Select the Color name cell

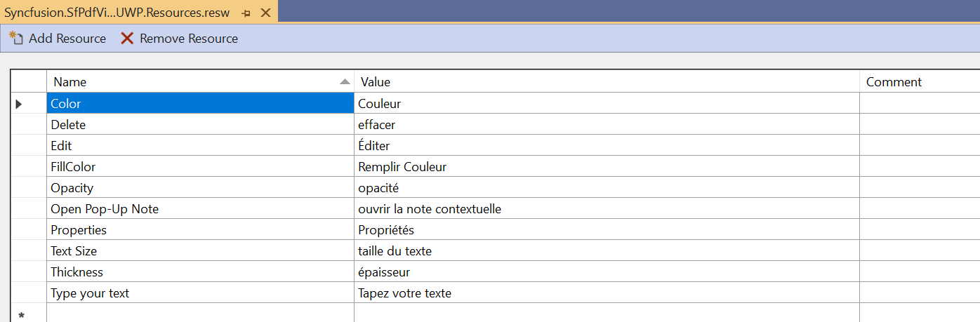pos(200,103)
